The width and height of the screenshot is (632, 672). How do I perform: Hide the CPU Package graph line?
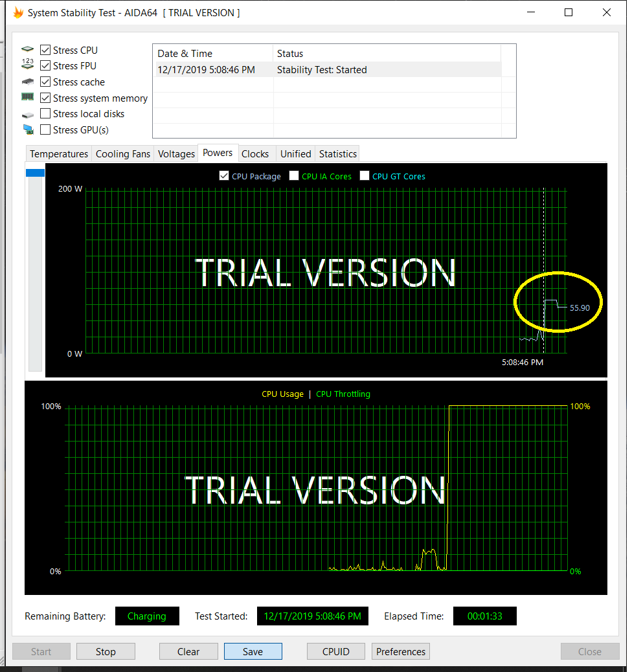click(x=224, y=175)
